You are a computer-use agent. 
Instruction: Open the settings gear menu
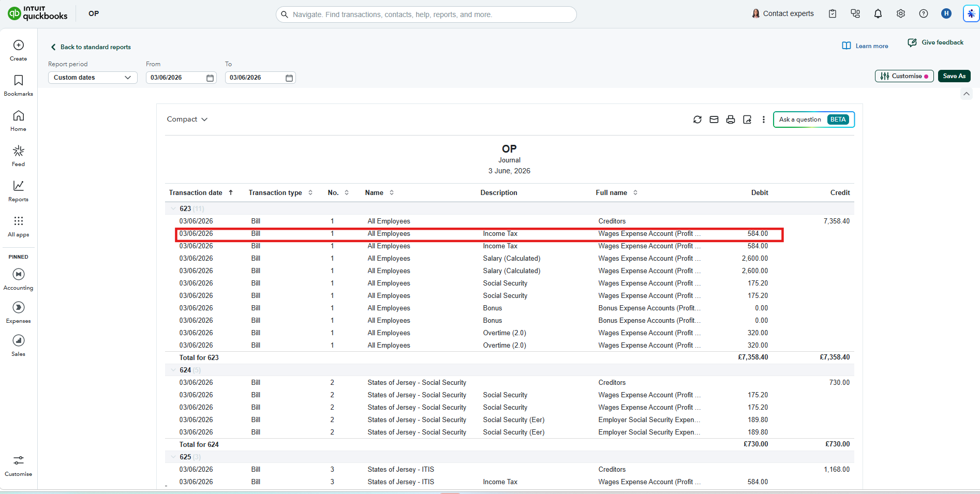pos(901,14)
